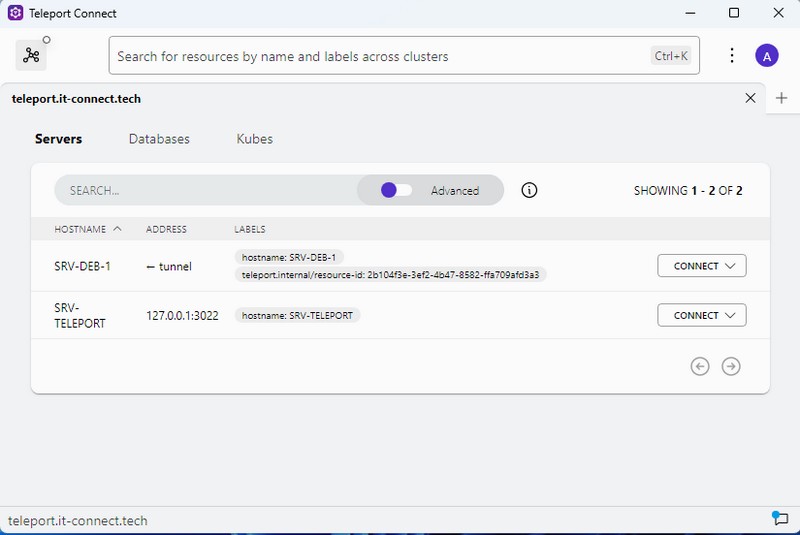Select the Servers tab
Viewport: 800px width, 535px height.
(58, 139)
